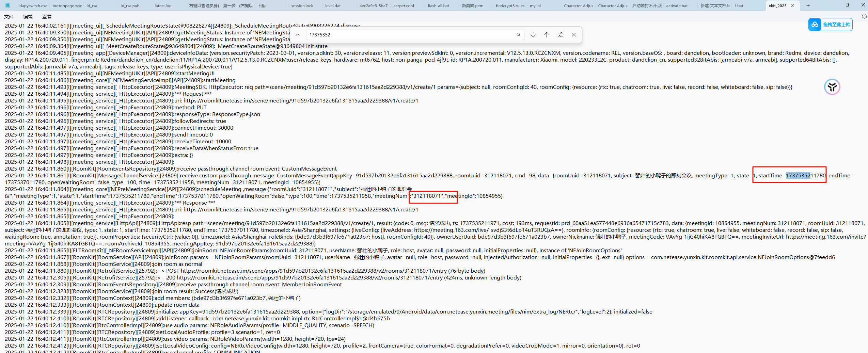Add a new tab with plus button
Image resolution: width=868 pixels, height=353 pixels.
click(x=808, y=5)
